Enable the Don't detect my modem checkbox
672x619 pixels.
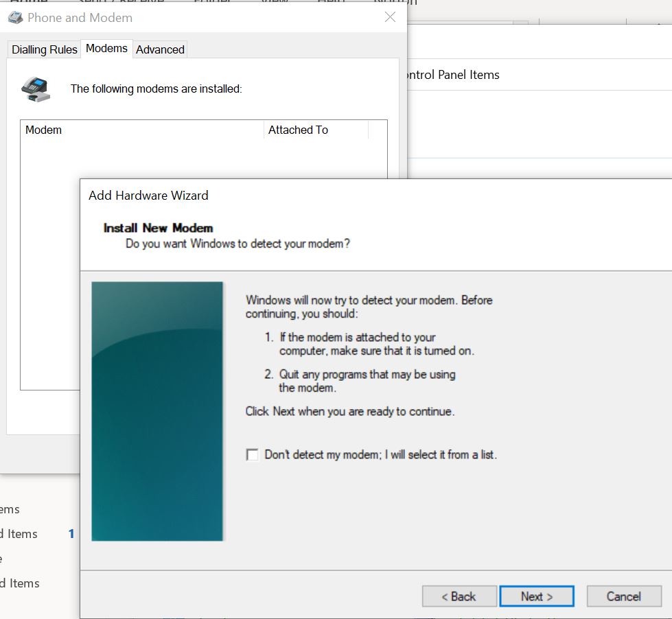coord(253,455)
